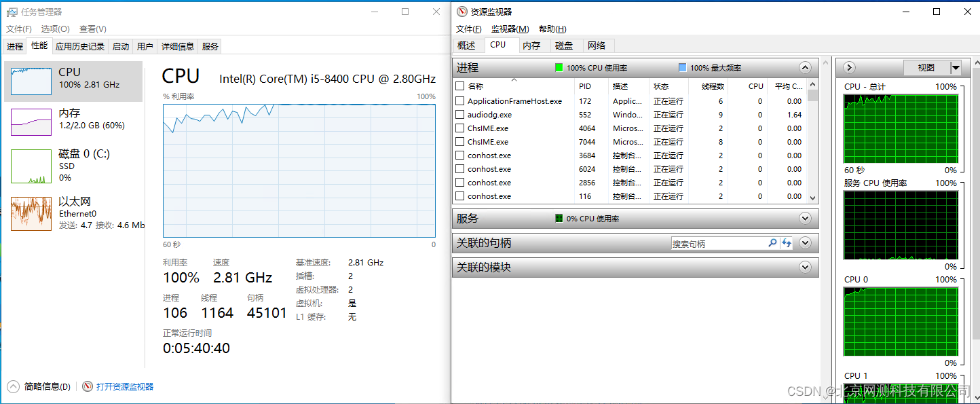Switch to 应用历史记录 tab
Image resolution: width=980 pixels, height=404 pixels.
click(x=80, y=47)
